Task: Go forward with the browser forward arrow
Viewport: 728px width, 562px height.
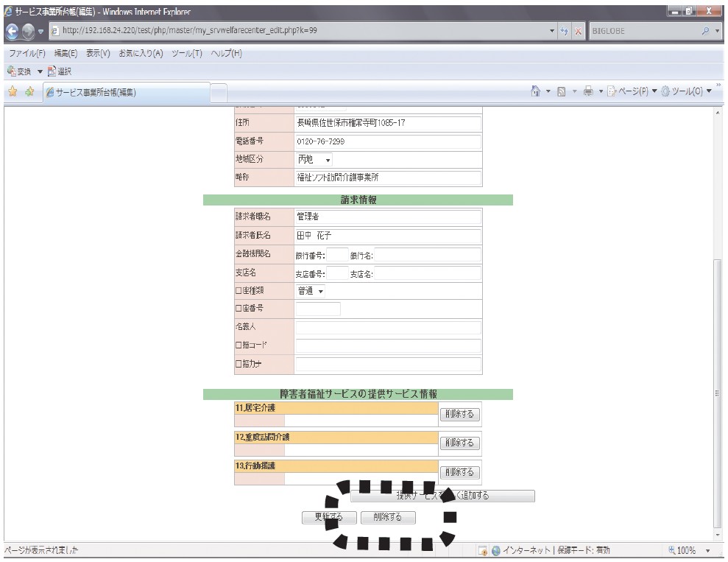Action: (28, 31)
